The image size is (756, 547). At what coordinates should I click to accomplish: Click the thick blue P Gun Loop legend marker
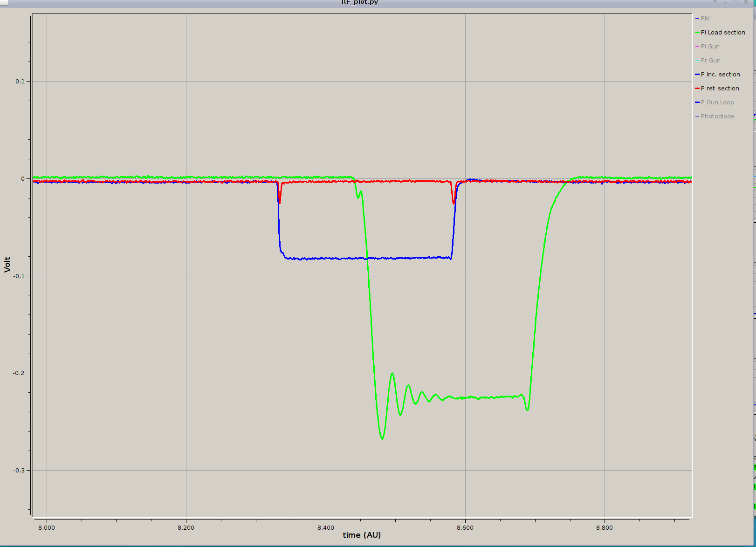click(x=697, y=103)
